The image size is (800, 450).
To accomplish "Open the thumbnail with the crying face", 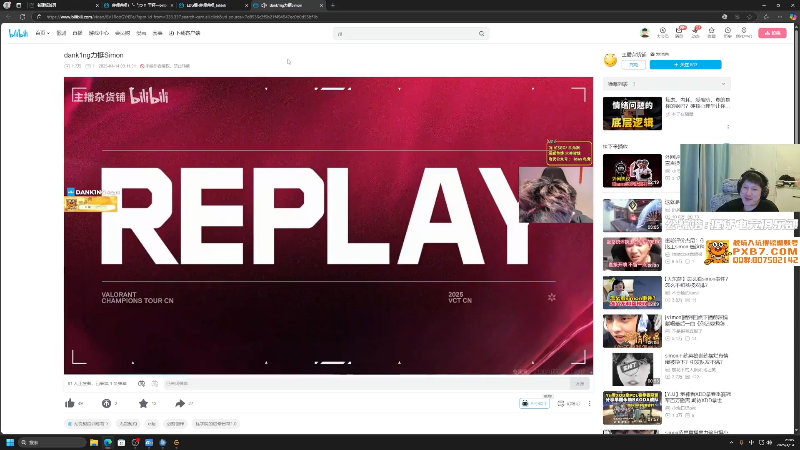I will (x=632, y=254).
